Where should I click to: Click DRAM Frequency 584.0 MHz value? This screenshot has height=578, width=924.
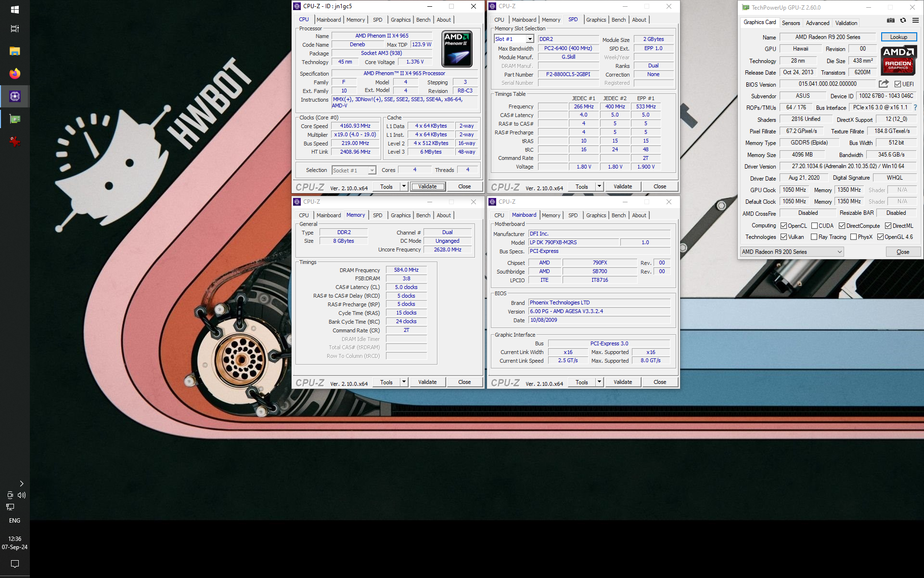click(x=406, y=270)
